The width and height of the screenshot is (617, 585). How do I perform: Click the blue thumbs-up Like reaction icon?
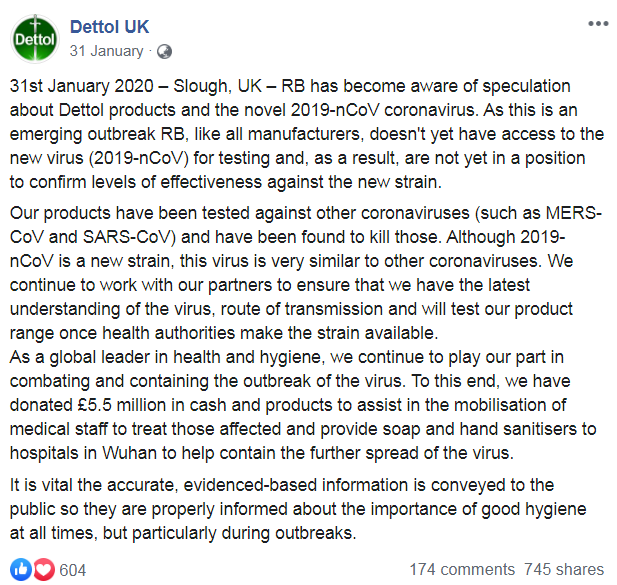pyautogui.click(x=21, y=569)
